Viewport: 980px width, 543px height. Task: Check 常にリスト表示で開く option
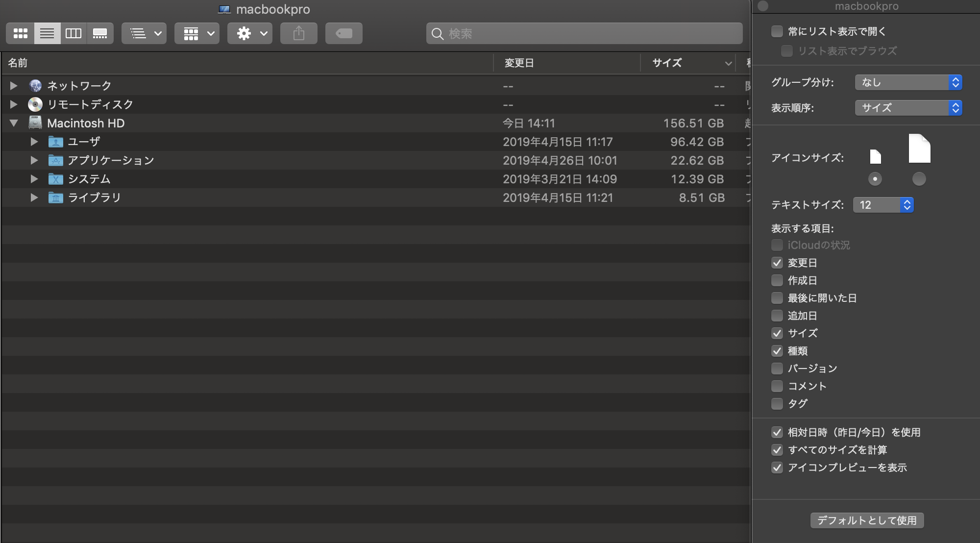[x=777, y=31]
